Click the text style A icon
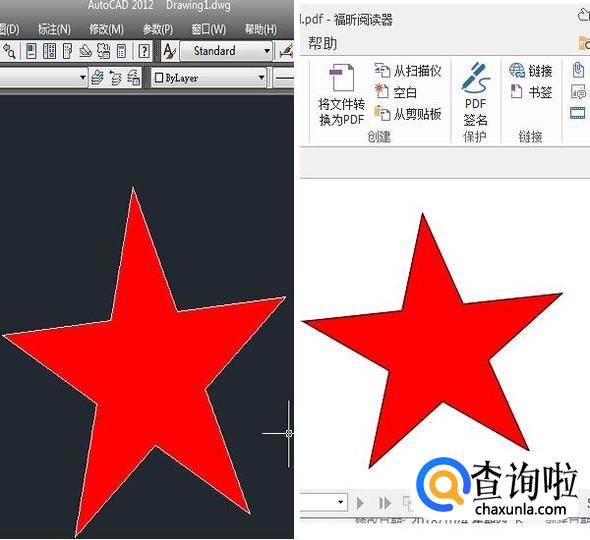Viewport: 590px width, 540px height. [170, 51]
